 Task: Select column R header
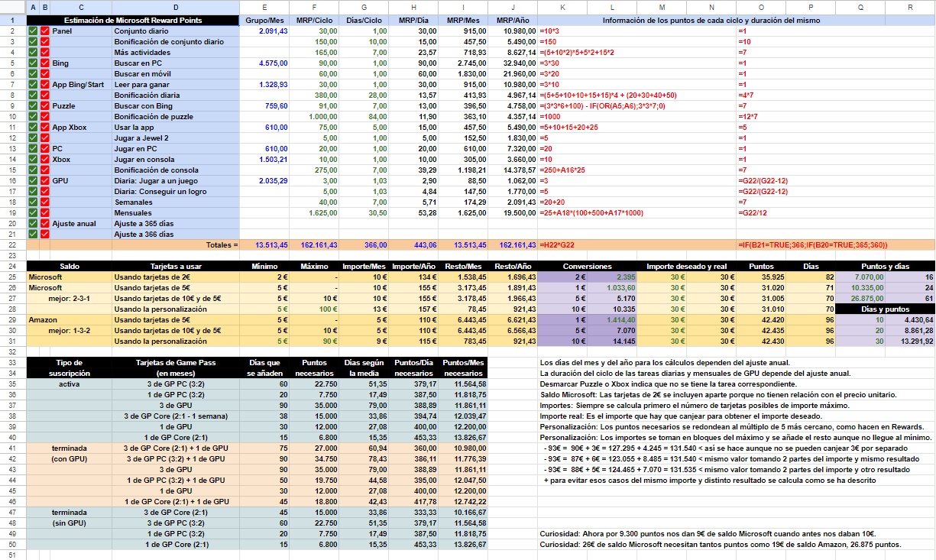pos(910,7)
